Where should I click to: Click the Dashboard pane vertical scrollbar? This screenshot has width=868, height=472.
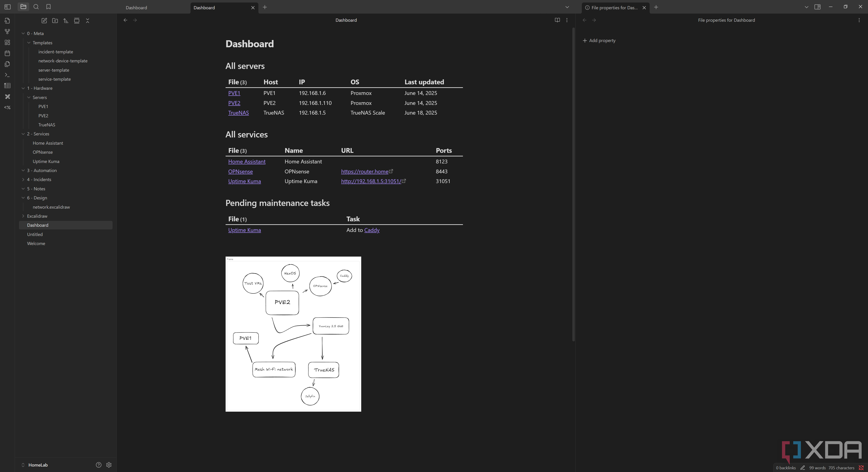[573, 184]
